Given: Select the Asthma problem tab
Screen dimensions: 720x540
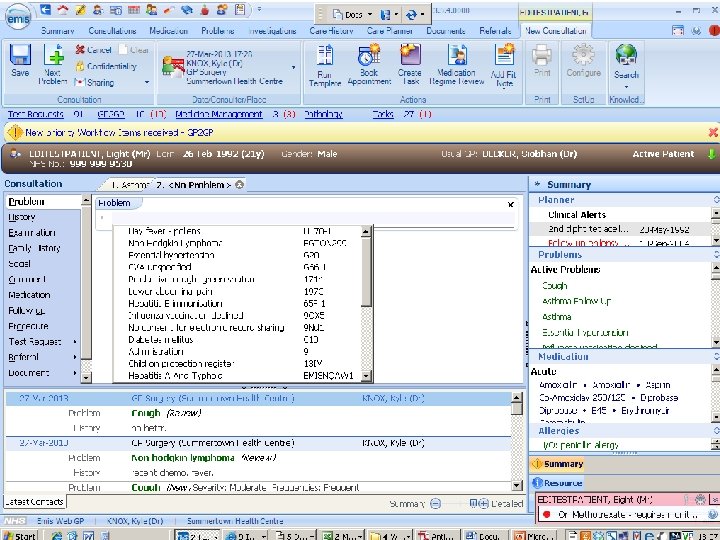Looking at the screenshot, I should [x=130, y=185].
